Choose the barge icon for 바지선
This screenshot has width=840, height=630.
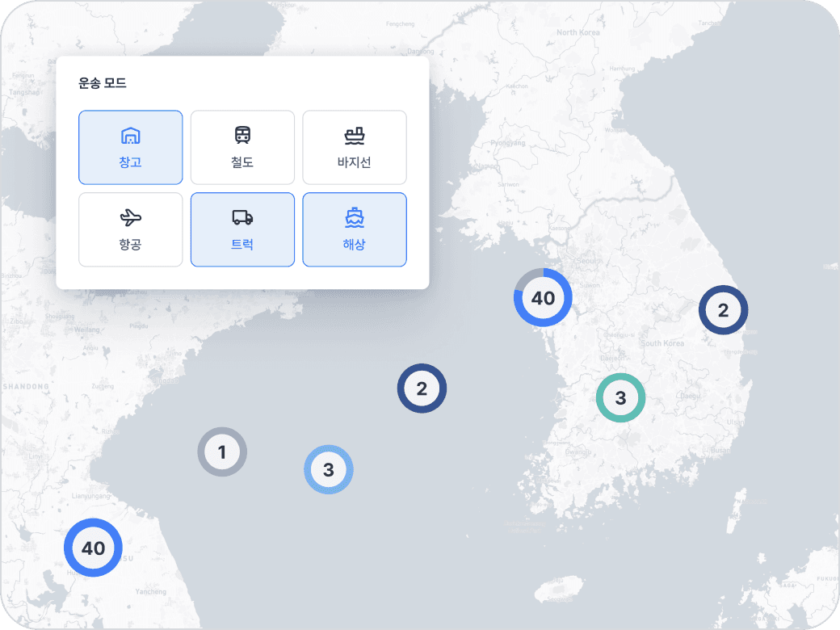pos(355,135)
